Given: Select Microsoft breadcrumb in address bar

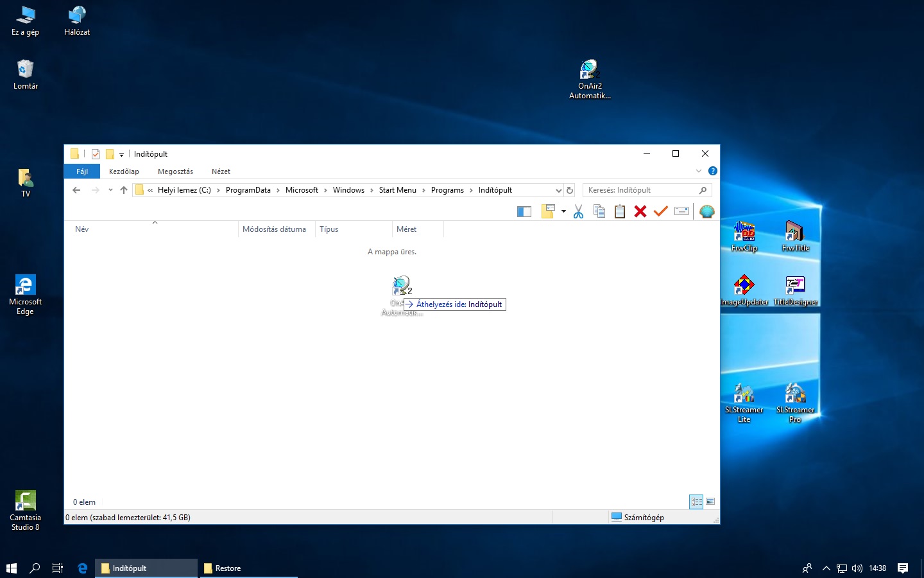Looking at the screenshot, I should coord(302,190).
